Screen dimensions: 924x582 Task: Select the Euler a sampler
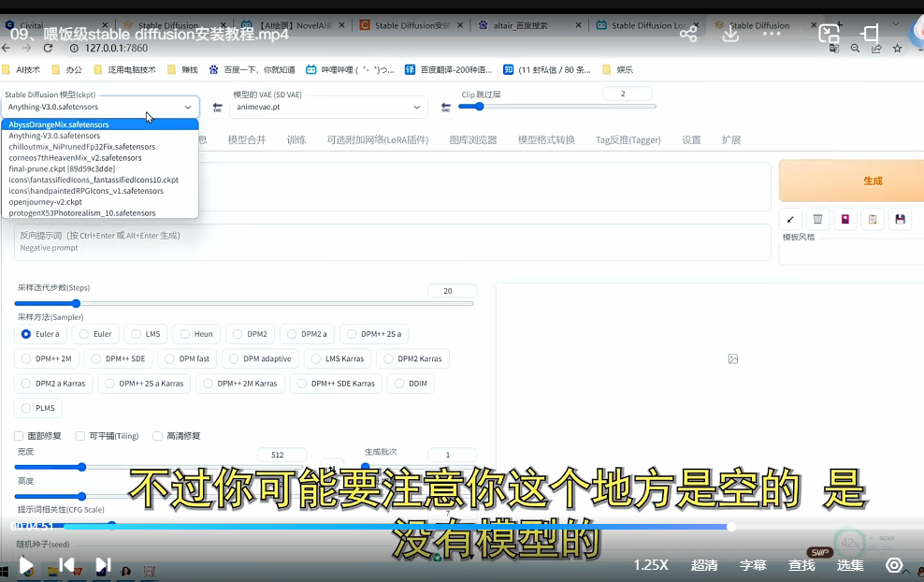(40, 334)
